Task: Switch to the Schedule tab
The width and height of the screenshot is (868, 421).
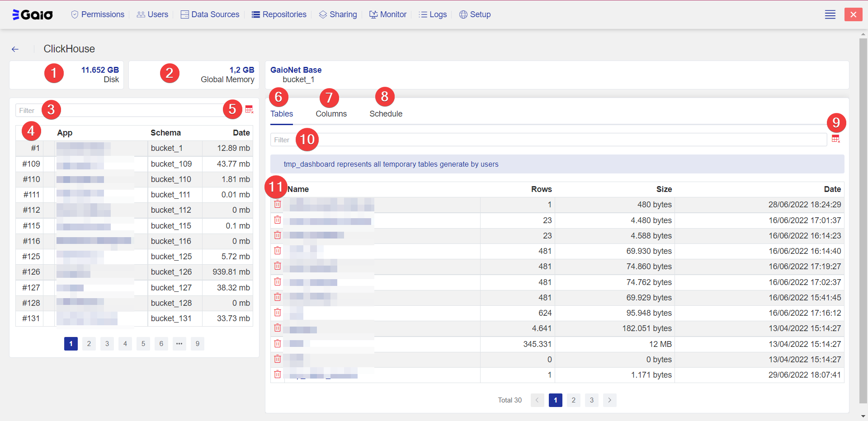Action: pyautogui.click(x=386, y=114)
